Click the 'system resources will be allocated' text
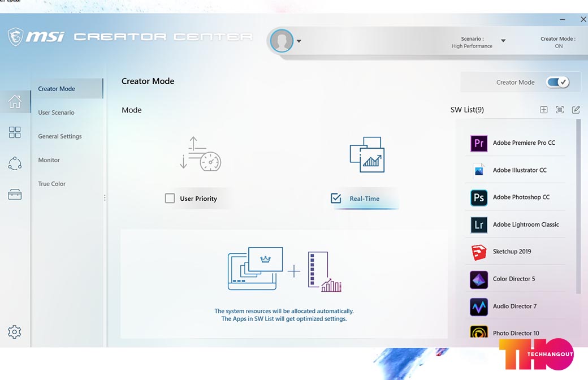Screen dimensions: 588x380 284,311
